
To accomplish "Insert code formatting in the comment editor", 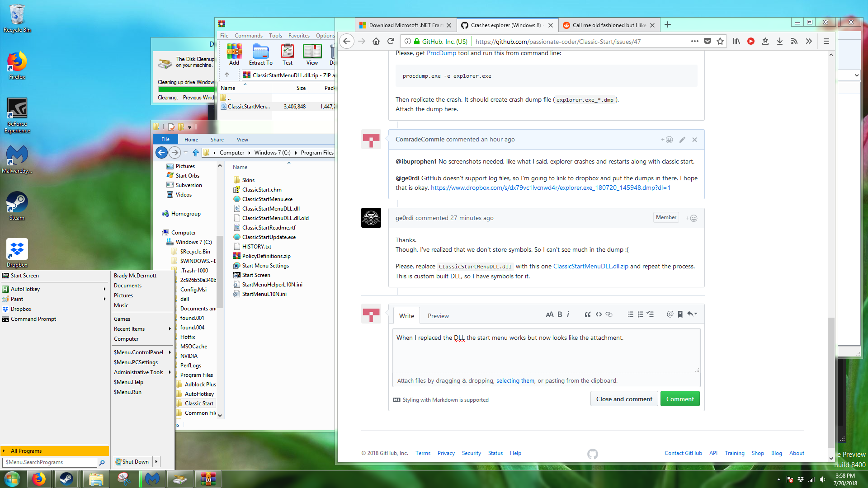I will coord(599,314).
